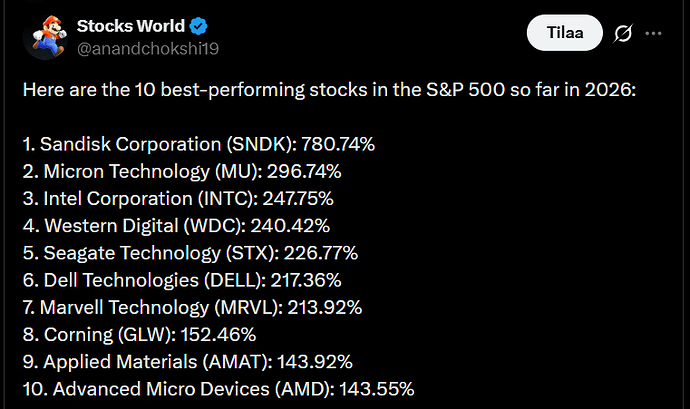Select the Corning (GLW) entry
Viewport: 690px width, 409px height.
click(x=139, y=335)
